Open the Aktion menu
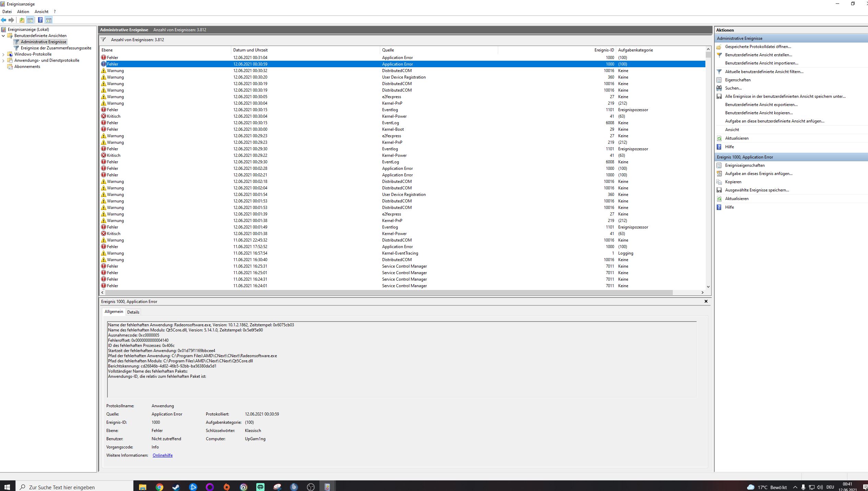This screenshot has width=868, height=491. pos(23,12)
